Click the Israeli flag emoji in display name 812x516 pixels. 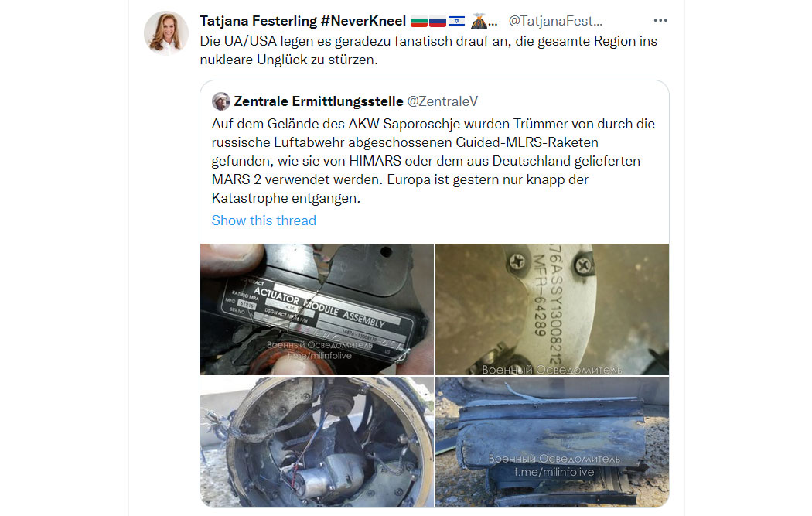[456, 22]
